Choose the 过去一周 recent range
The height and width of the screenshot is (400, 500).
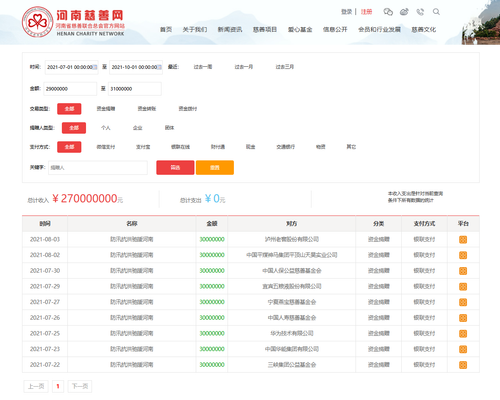pos(203,67)
